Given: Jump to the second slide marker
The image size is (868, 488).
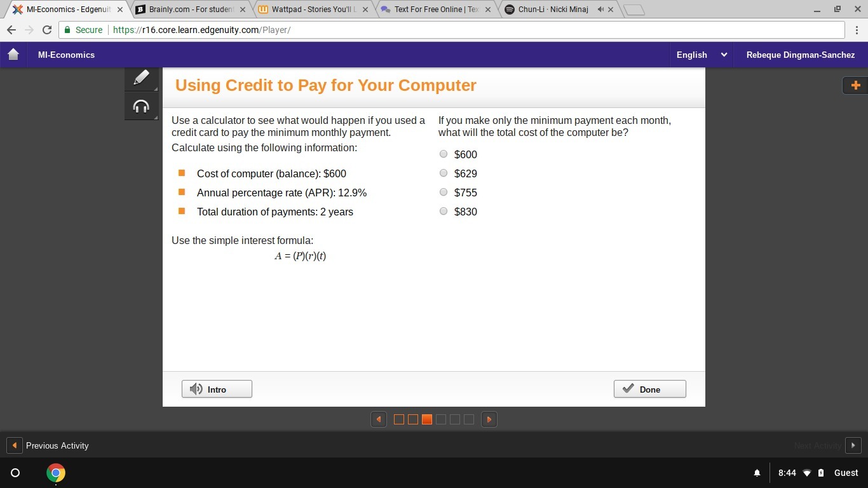Looking at the screenshot, I should [x=413, y=419].
